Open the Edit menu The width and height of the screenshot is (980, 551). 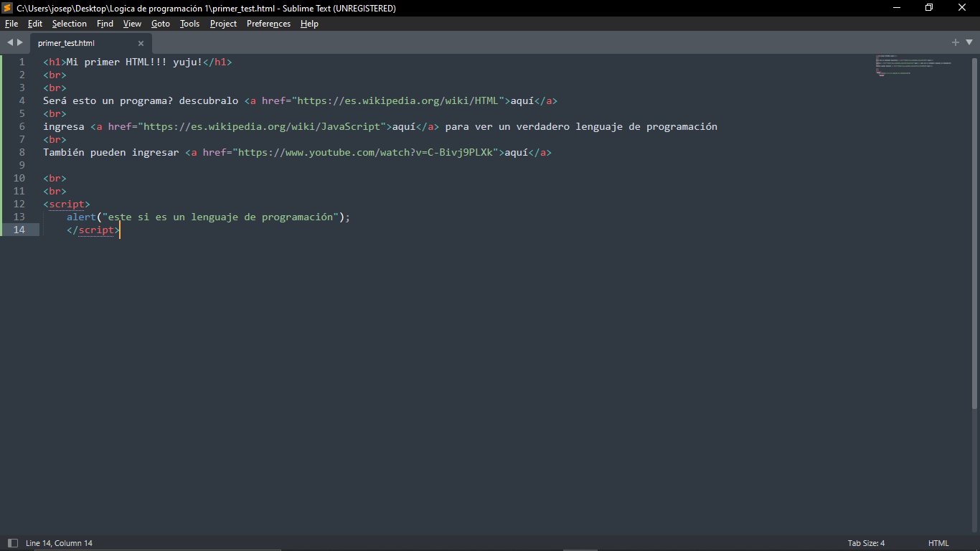click(x=35, y=24)
